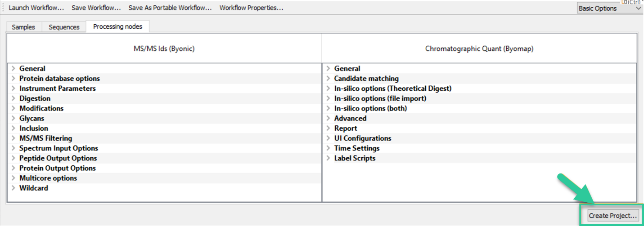This screenshot has height=226, width=644.
Task: Click Launch Workflow in the toolbar
Action: (x=36, y=8)
